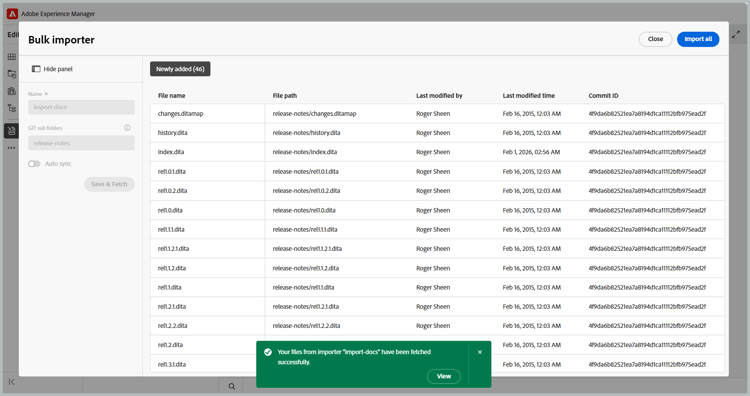Open the repository folder icon in left rail
This screenshot has width=750, height=396.
(x=12, y=74)
